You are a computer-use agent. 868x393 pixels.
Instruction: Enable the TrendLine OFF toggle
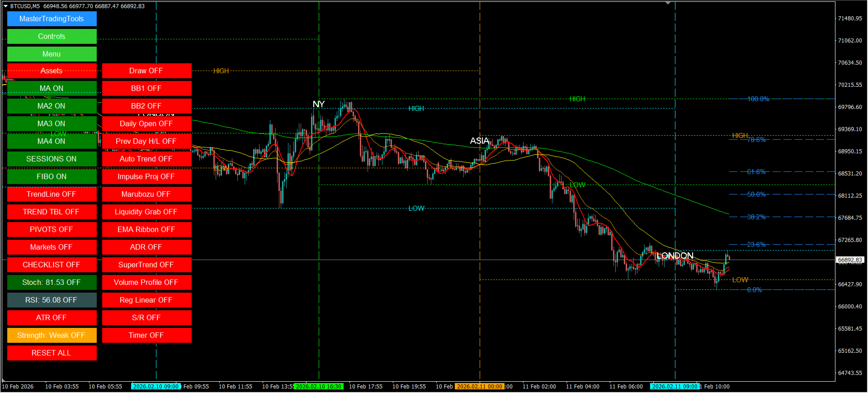(52, 194)
